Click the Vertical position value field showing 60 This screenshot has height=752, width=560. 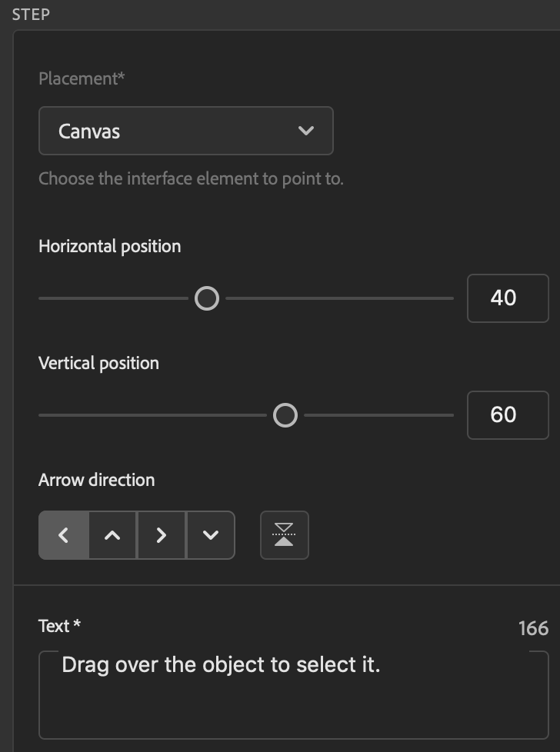click(x=508, y=415)
